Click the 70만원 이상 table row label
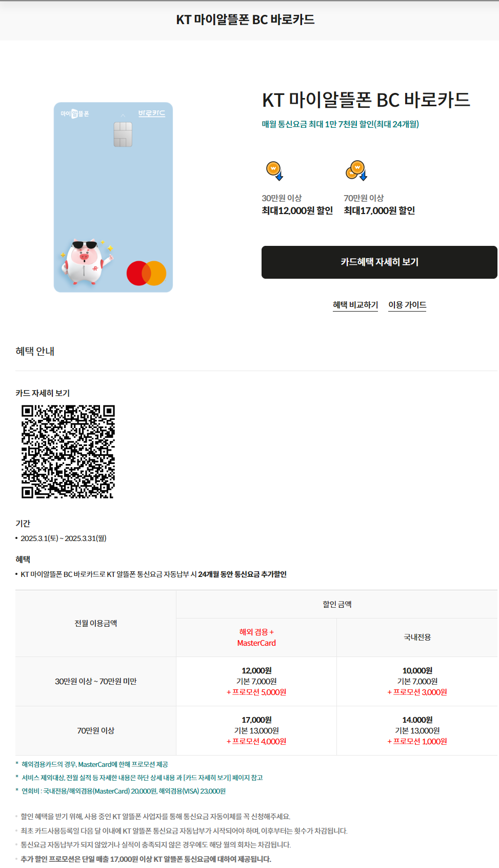This screenshot has height=868, width=499. (96, 730)
